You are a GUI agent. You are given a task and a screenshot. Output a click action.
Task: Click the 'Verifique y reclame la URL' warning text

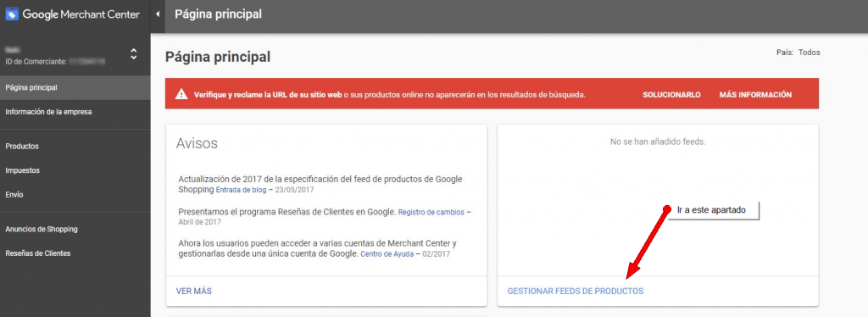pyautogui.click(x=389, y=95)
